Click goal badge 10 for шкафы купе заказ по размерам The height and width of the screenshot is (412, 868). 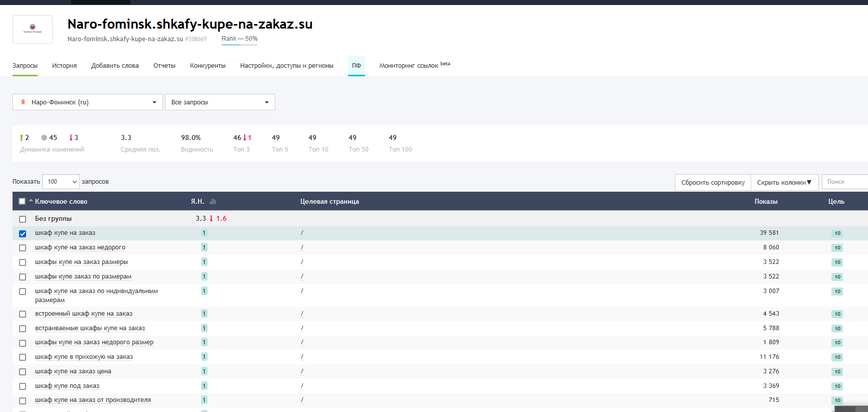pos(837,277)
